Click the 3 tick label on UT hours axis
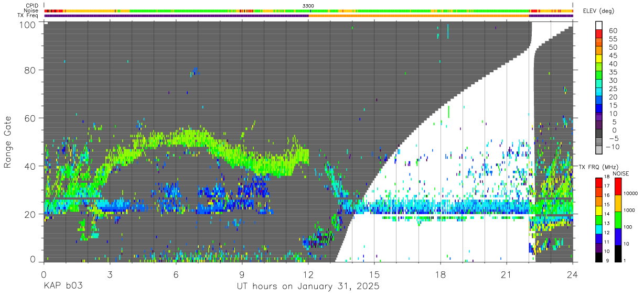Image resolution: width=644 pixels, height=297 pixels. [x=110, y=274]
